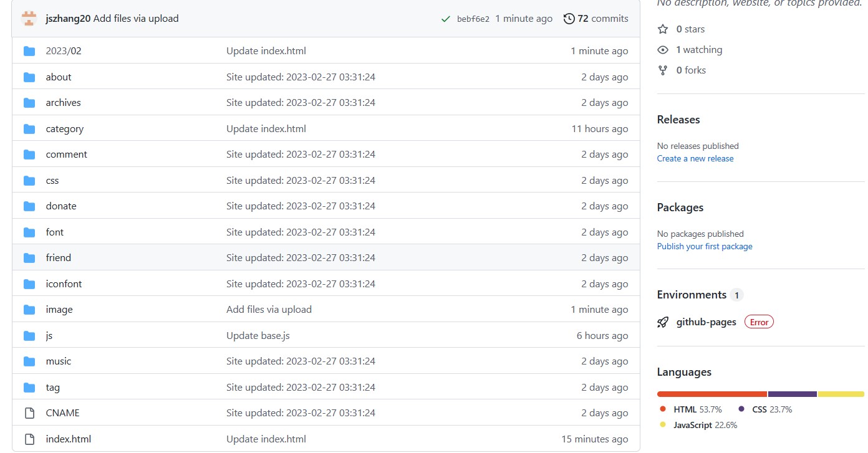Click the eye icon beside 1 watching
The image size is (868, 453).
pos(663,50)
